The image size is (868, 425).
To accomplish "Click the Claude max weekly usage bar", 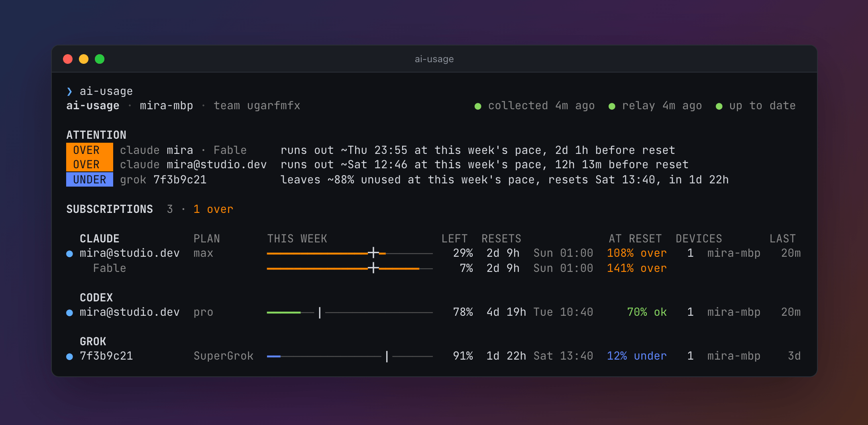I will click(350, 253).
